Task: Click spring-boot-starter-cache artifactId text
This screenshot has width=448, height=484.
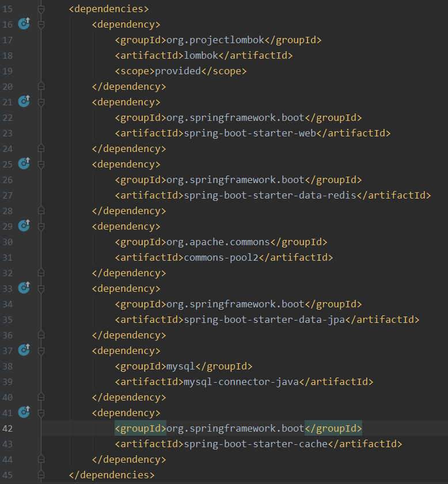Action: [256, 444]
